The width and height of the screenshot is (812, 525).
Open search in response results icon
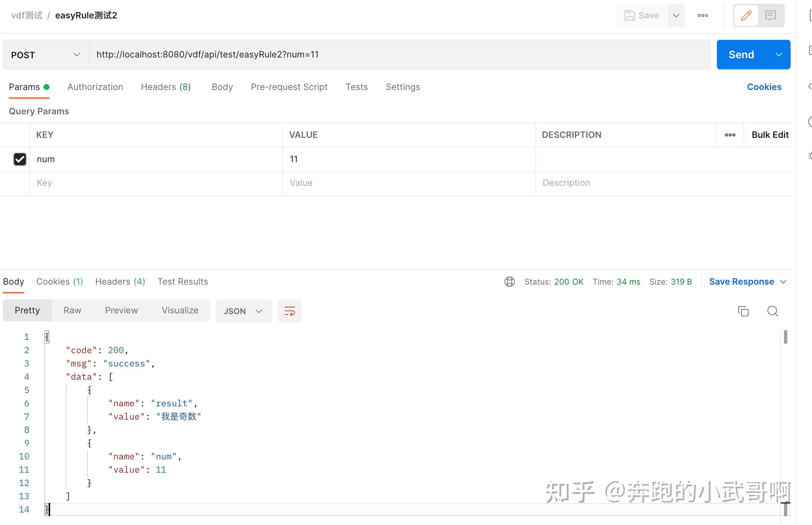(772, 311)
